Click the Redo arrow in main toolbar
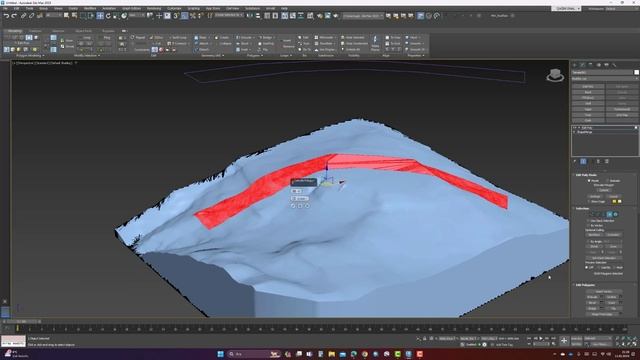Viewport: 640px width, 360px height. click(x=14, y=16)
